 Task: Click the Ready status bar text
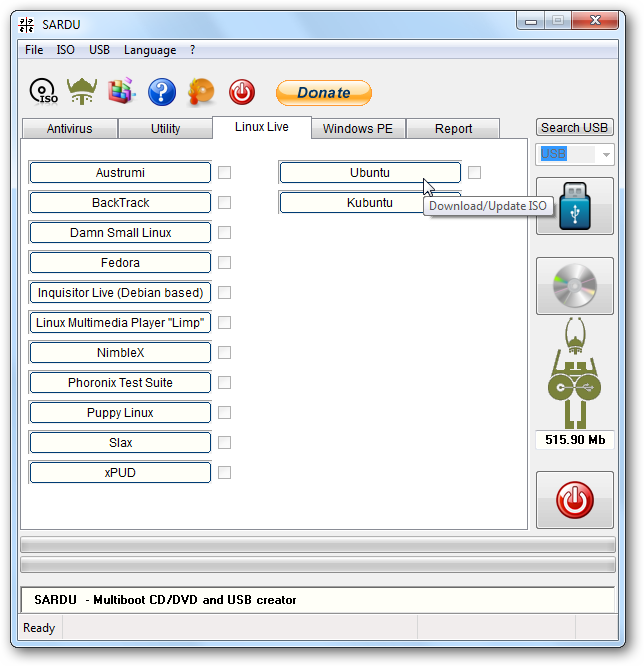pos(39,628)
